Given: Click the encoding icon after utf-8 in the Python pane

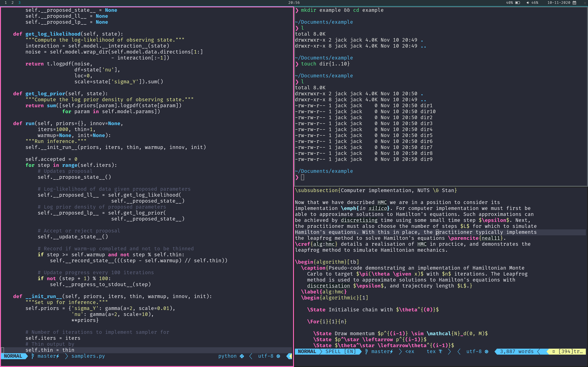Looking at the screenshot, I should 278,356.
